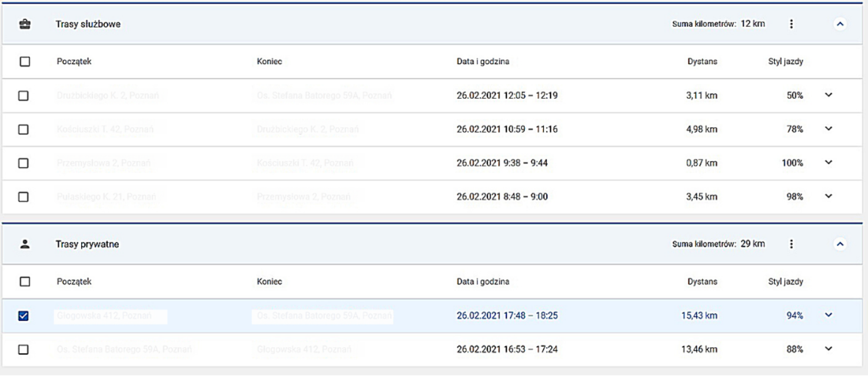Click the Dystans header in private routes
This screenshot has height=376, width=868.
pyautogui.click(x=701, y=282)
